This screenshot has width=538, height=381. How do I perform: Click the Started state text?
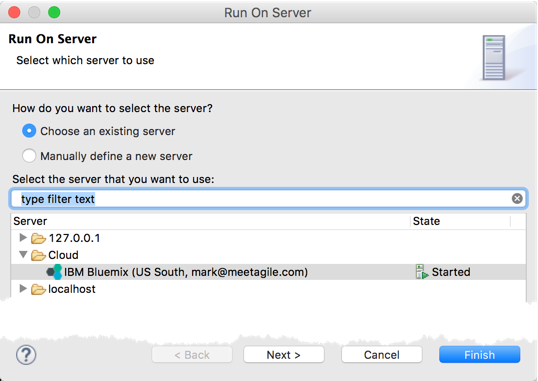coord(451,272)
